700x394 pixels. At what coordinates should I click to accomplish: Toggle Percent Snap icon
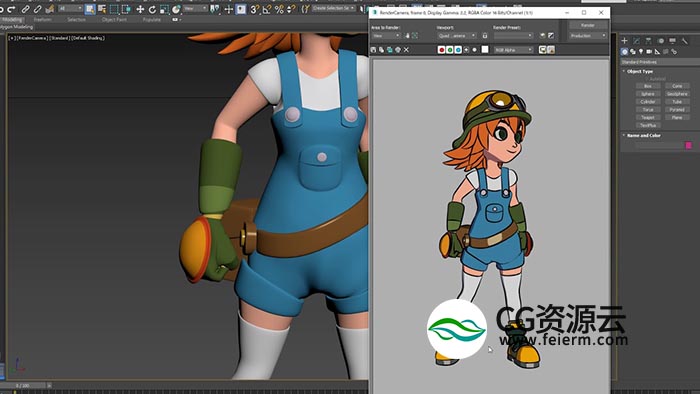tap(279, 9)
